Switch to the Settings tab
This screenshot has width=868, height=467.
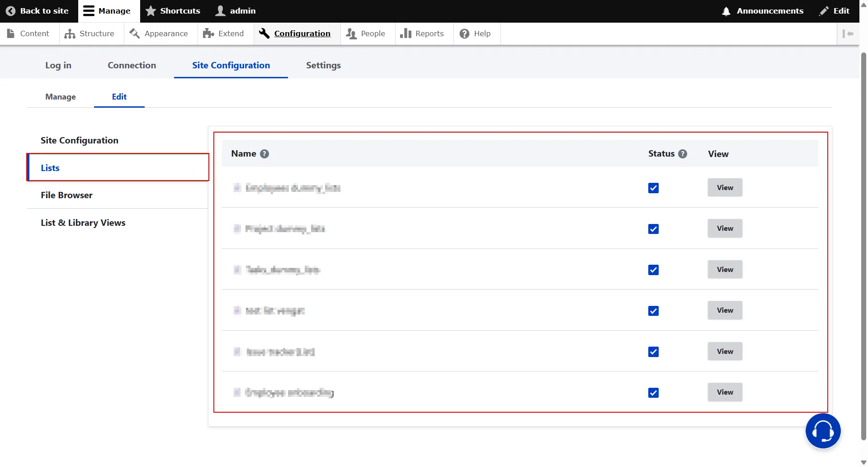[323, 65]
